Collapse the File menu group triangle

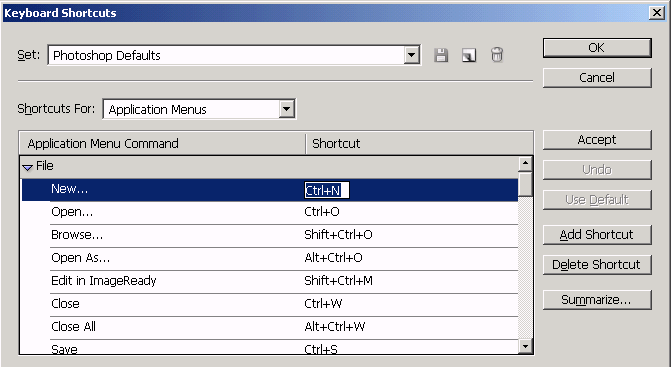(27, 167)
